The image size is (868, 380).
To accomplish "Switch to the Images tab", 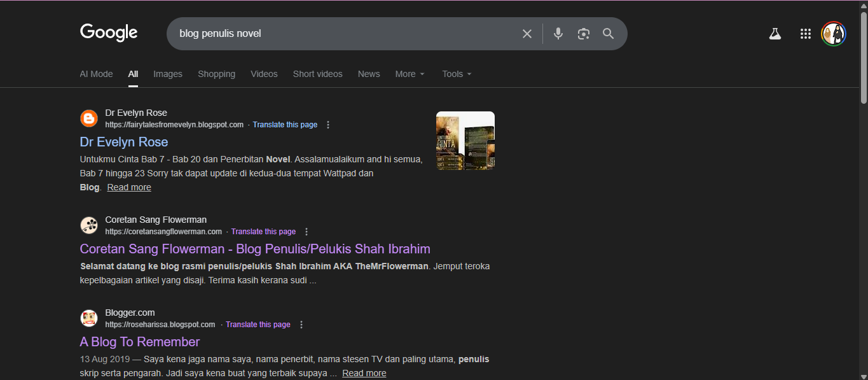I will click(x=168, y=74).
